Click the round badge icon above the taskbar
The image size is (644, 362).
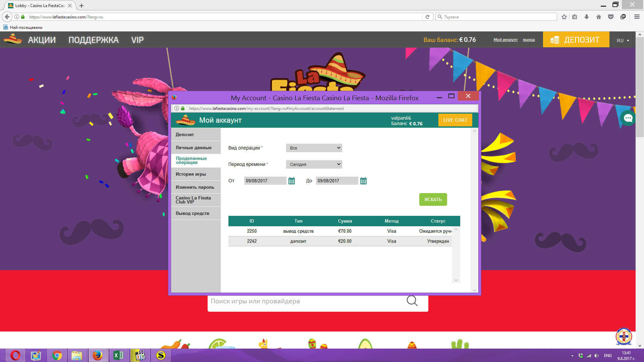click(624, 336)
